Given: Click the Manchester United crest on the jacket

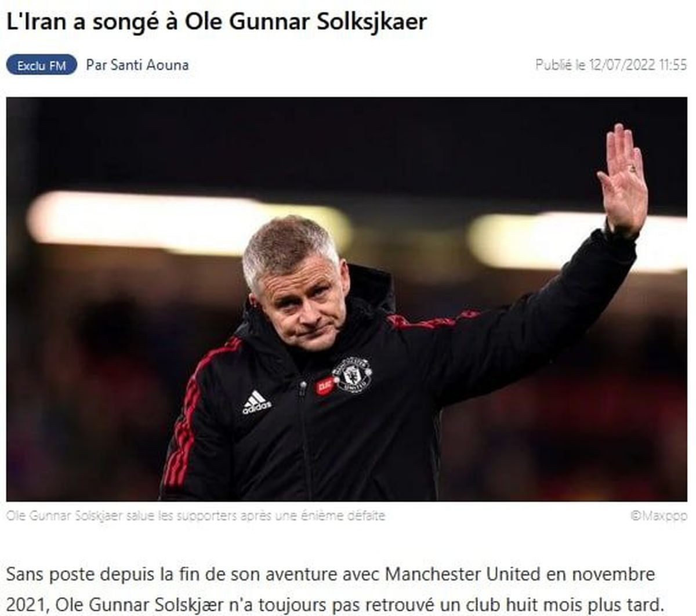Looking at the screenshot, I should click(351, 375).
